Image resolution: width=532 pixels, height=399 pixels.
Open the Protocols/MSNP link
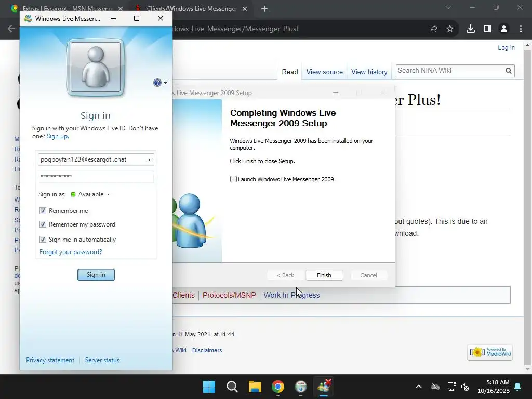229,295
